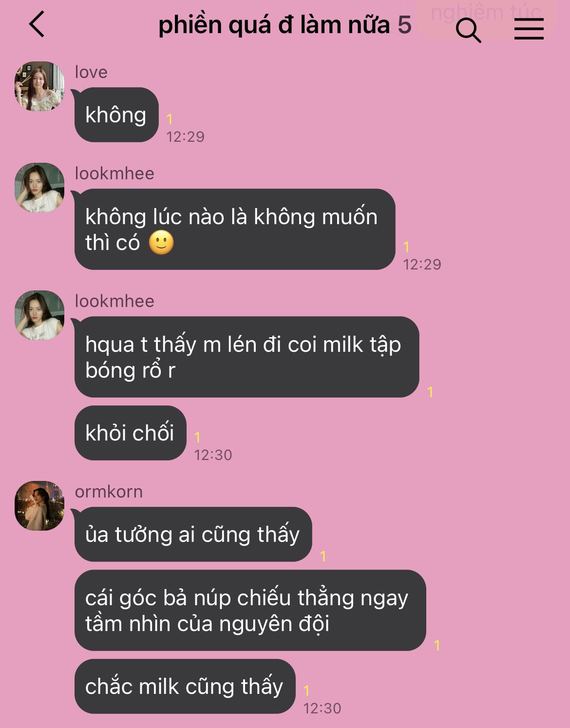
Task: Tap love's profile picture
Action: pyautogui.click(x=39, y=86)
